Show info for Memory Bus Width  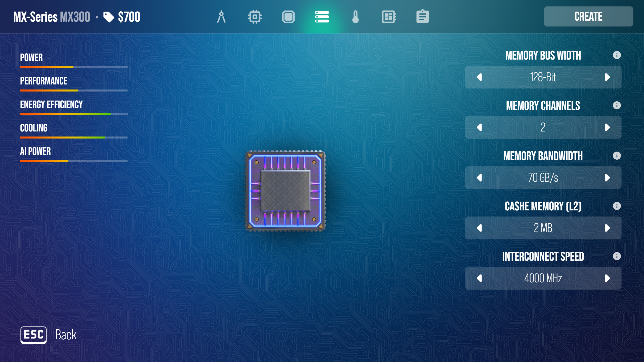coord(617,55)
